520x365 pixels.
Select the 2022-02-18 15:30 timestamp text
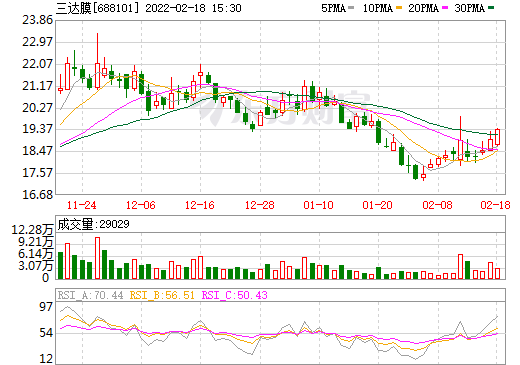[x=193, y=8]
